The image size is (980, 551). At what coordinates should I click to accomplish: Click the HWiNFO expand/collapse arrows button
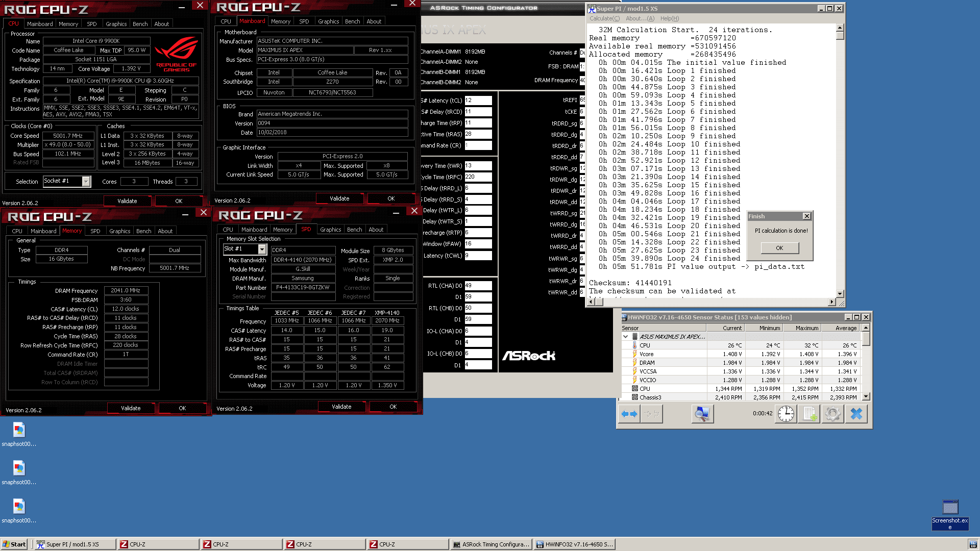(629, 414)
